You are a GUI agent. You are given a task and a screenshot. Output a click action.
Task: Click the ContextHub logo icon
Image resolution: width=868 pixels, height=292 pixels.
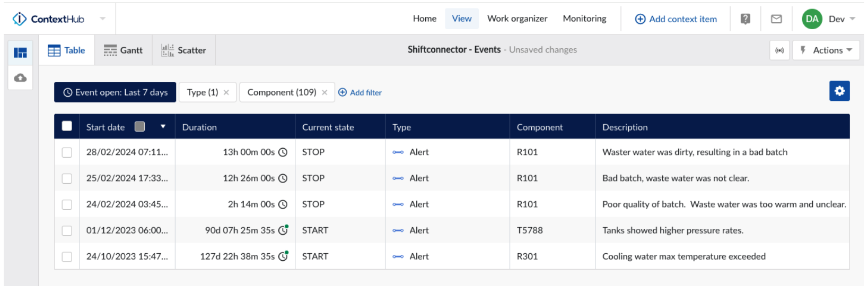[20, 19]
